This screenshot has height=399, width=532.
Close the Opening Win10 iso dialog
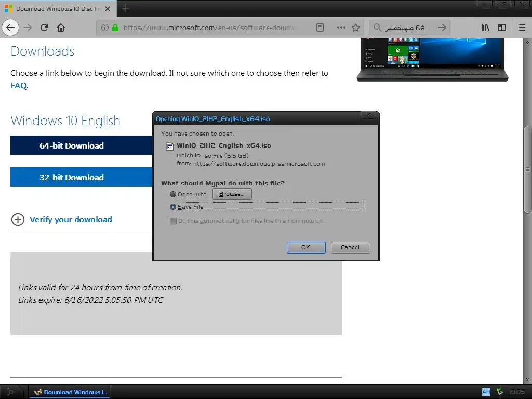coord(368,115)
